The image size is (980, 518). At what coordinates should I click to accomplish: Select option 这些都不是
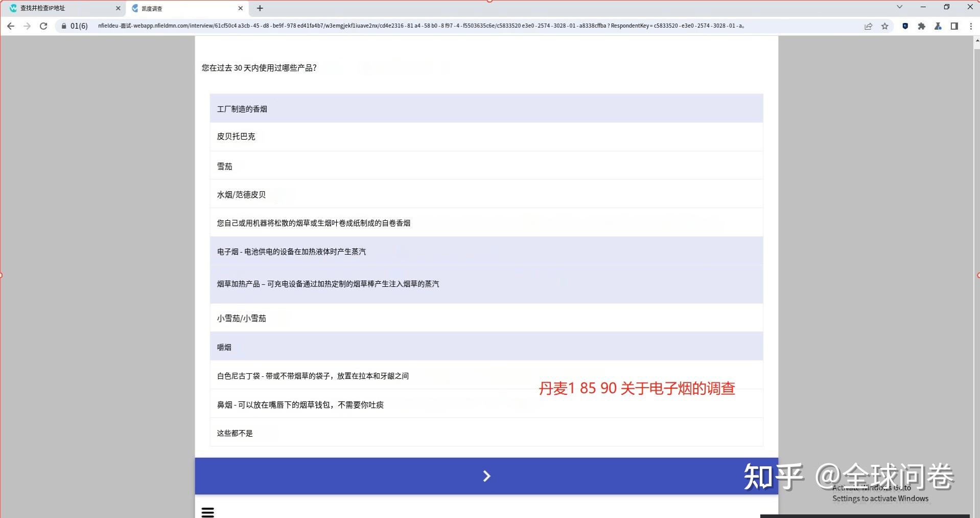pos(486,433)
